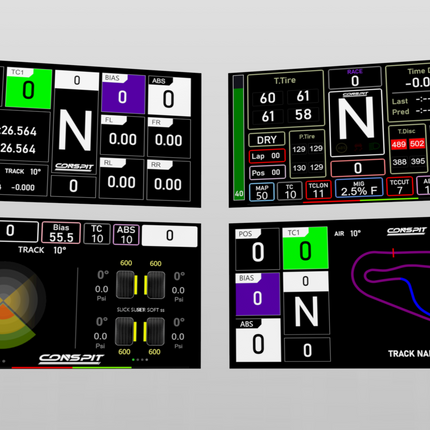Click the Last lap time label
The image size is (430, 430).
click(x=400, y=101)
